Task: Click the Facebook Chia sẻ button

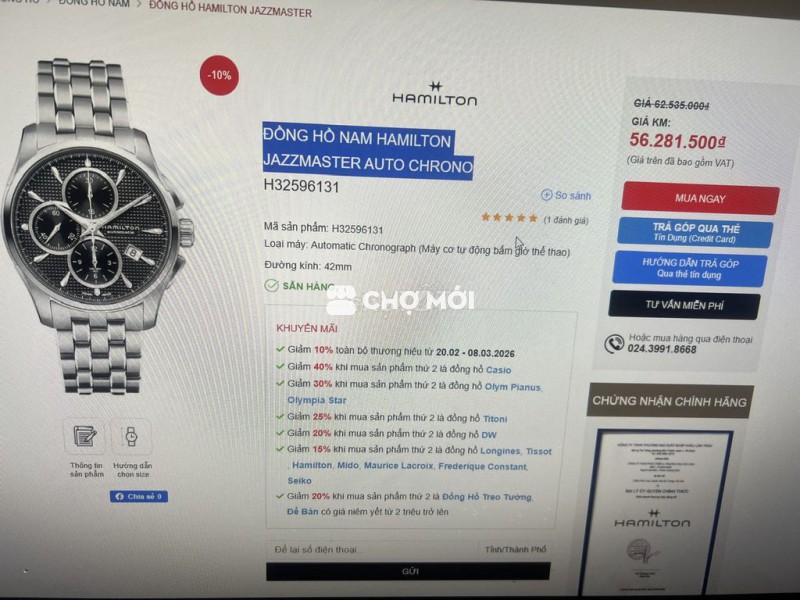Action: tap(139, 496)
